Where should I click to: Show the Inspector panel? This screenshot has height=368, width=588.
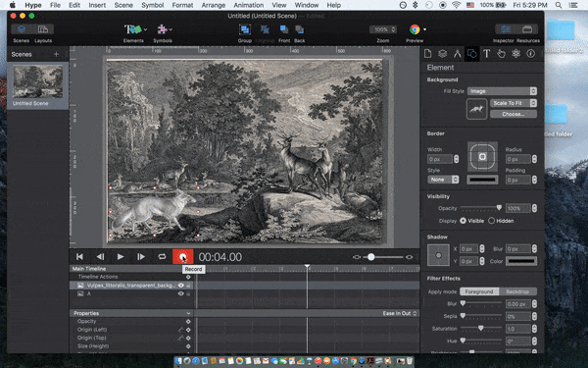pos(505,29)
